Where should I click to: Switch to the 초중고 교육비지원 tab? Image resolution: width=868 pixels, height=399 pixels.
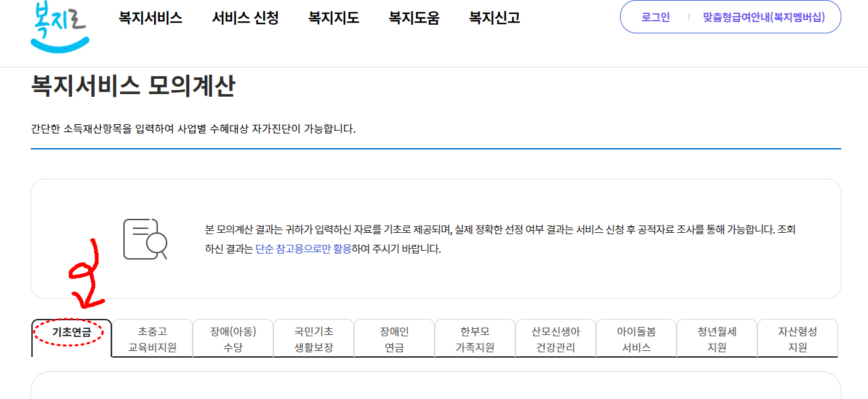[x=153, y=339]
